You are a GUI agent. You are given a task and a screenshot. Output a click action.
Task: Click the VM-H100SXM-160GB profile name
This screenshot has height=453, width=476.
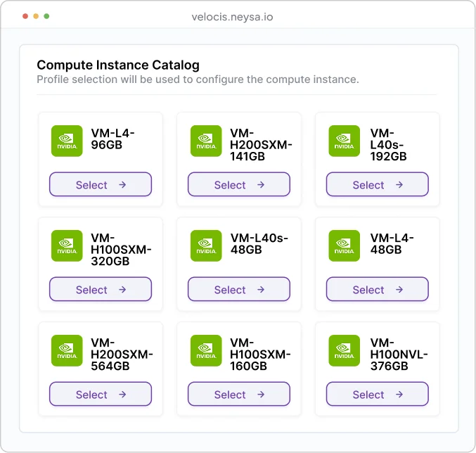(x=260, y=354)
